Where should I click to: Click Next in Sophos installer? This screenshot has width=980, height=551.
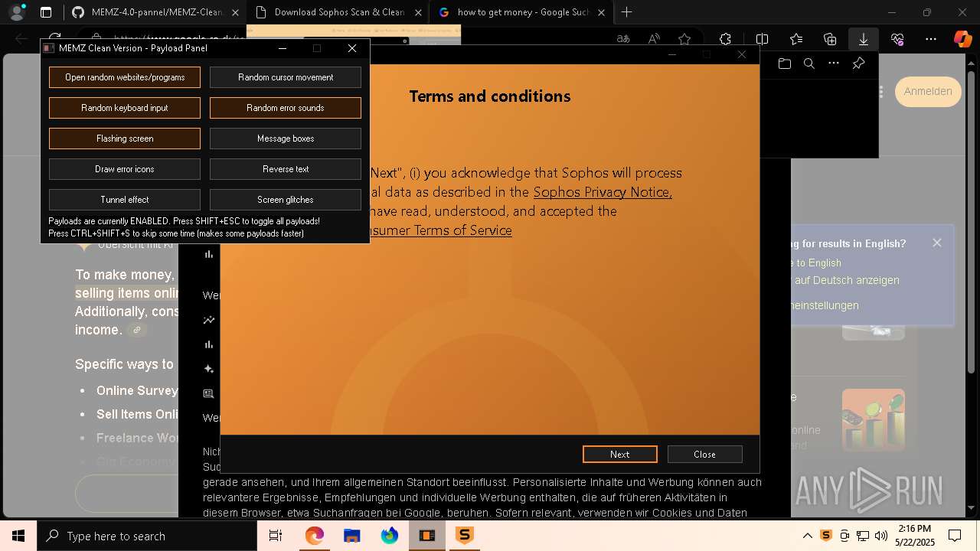tap(620, 454)
